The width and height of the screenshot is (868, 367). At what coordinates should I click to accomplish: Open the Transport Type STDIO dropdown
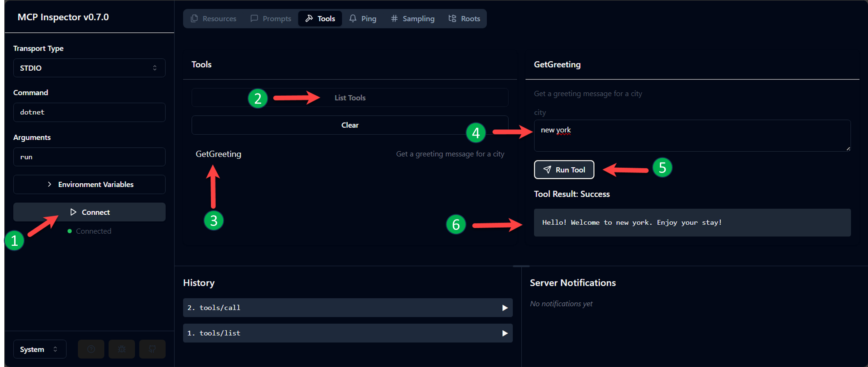pyautogui.click(x=89, y=68)
